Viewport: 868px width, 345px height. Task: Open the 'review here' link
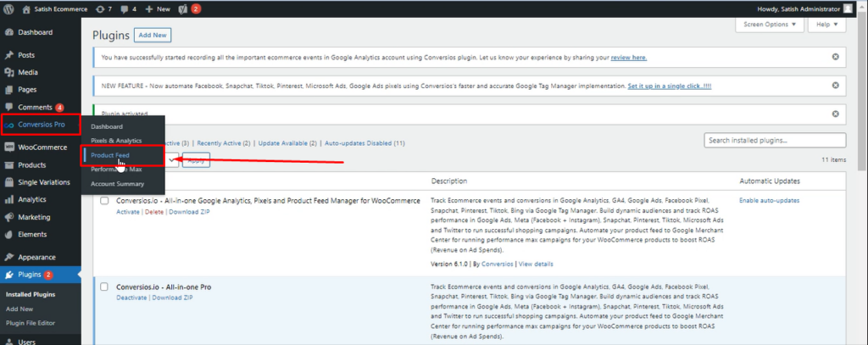[629, 58]
